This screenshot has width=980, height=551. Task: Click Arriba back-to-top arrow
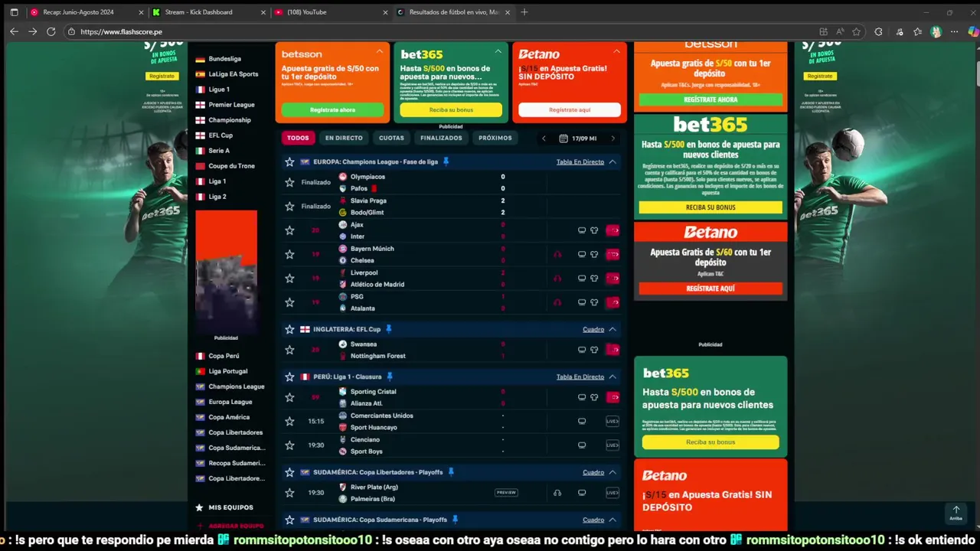click(x=956, y=513)
